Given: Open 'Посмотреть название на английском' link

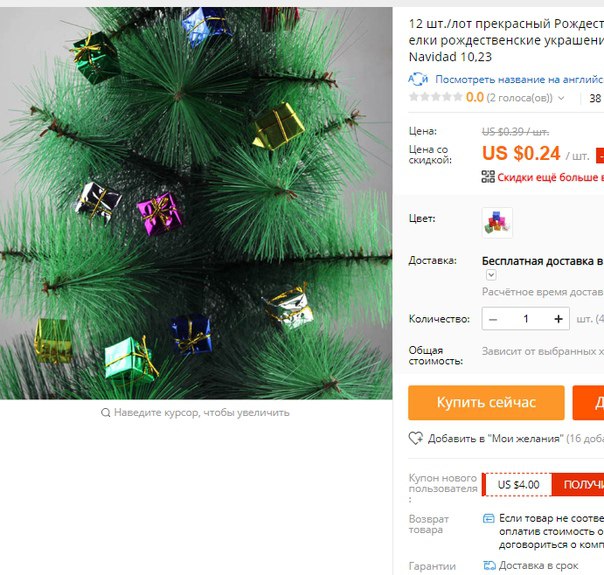Looking at the screenshot, I should point(519,79).
